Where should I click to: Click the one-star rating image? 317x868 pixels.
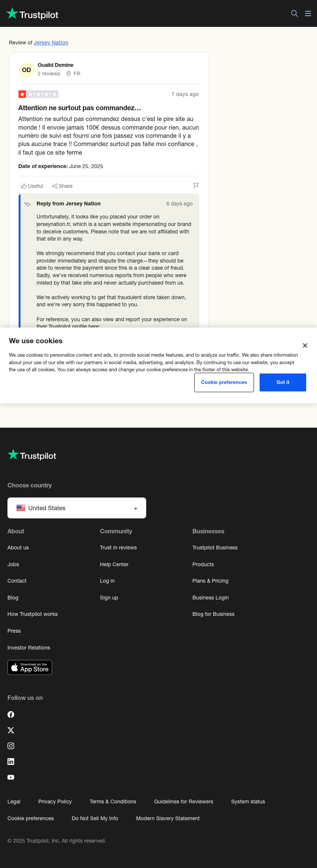pos(38,94)
